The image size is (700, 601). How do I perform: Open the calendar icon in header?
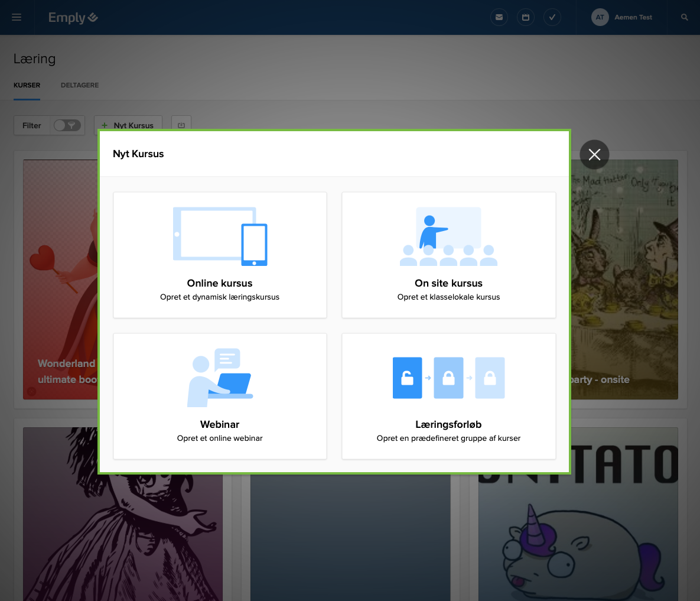tap(526, 17)
